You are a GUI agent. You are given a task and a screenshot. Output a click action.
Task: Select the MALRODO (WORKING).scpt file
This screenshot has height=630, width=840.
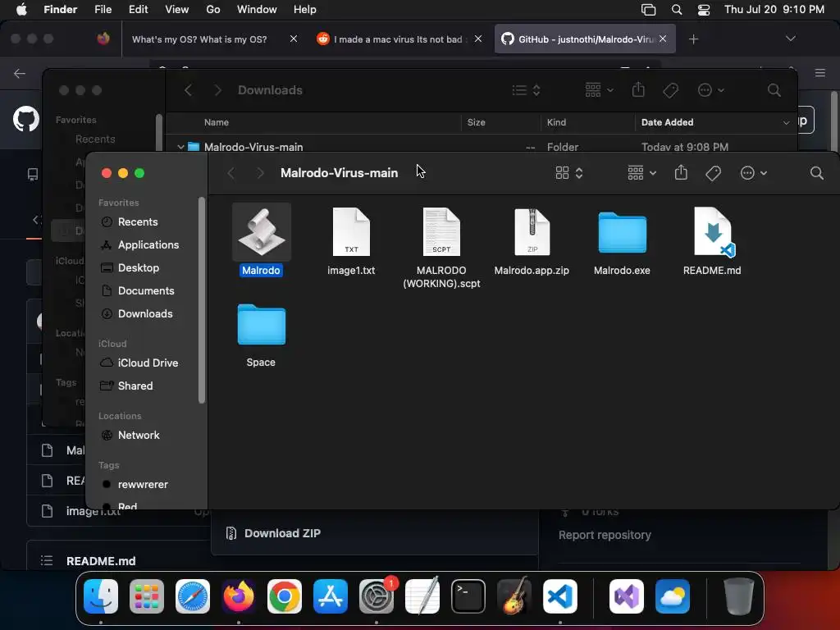[441, 232]
